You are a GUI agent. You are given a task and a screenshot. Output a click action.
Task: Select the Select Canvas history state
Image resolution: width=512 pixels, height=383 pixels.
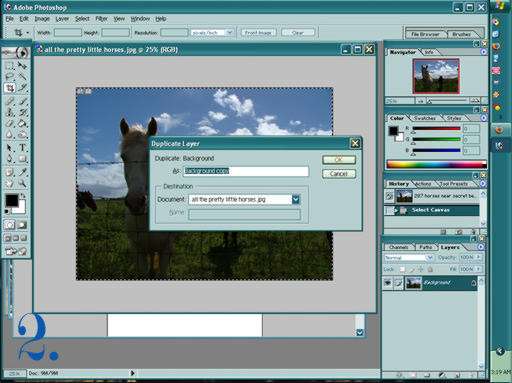(x=432, y=210)
